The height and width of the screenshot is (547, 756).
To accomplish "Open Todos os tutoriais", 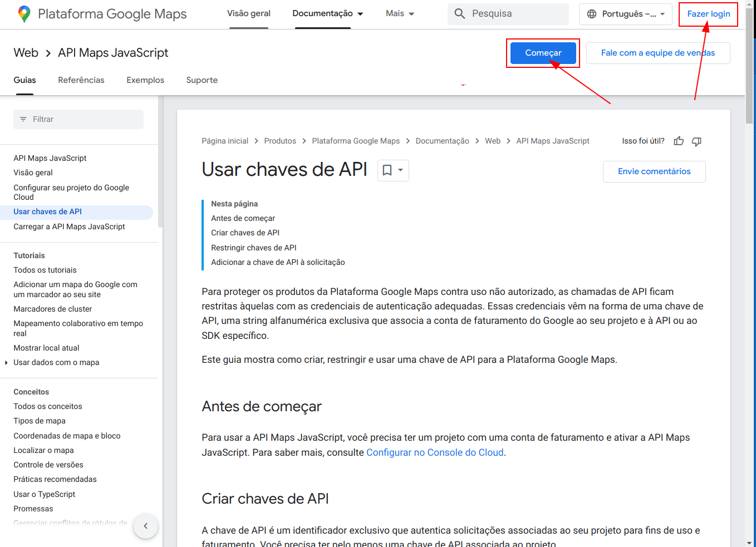I will (x=45, y=270).
